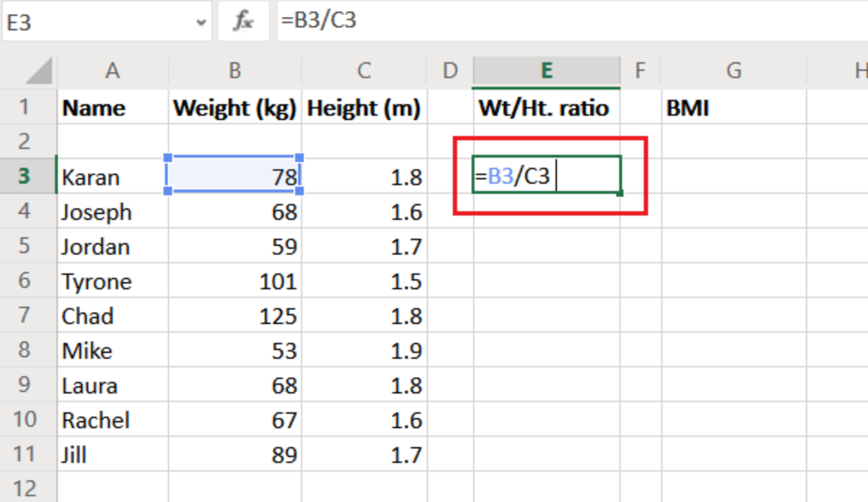Select column F header
This screenshot has width=868, height=502.
pyautogui.click(x=640, y=72)
